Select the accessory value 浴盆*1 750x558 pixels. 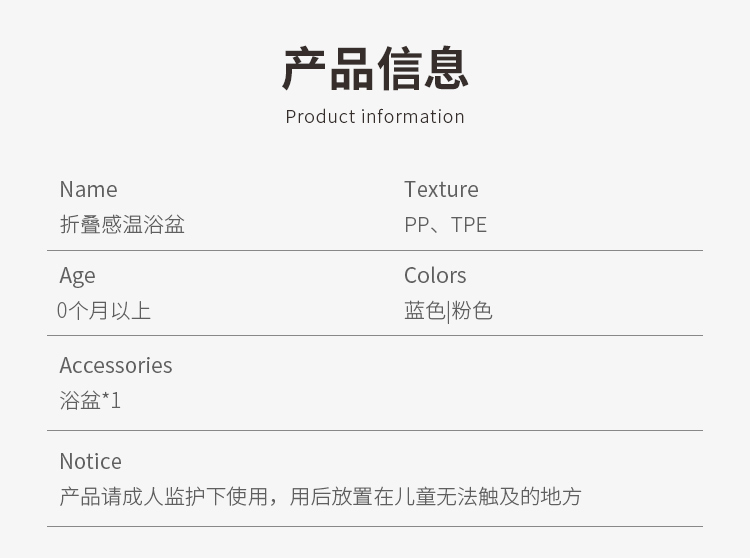(x=90, y=401)
